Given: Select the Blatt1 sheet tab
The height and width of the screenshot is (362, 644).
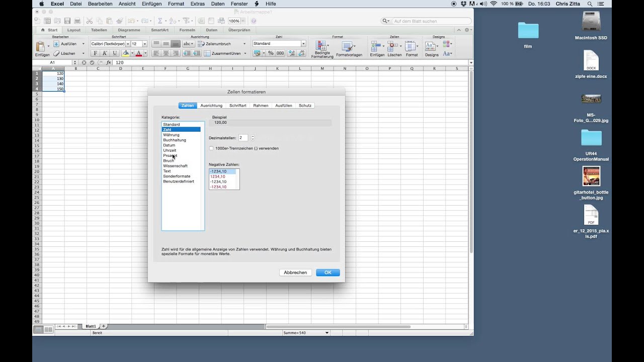Looking at the screenshot, I should click(91, 326).
